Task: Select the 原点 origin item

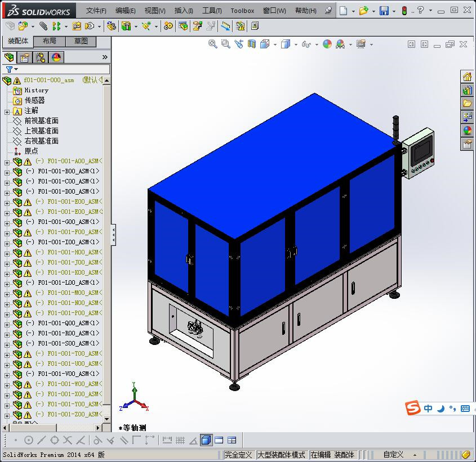Action: pyautogui.click(x=31, y=151)
